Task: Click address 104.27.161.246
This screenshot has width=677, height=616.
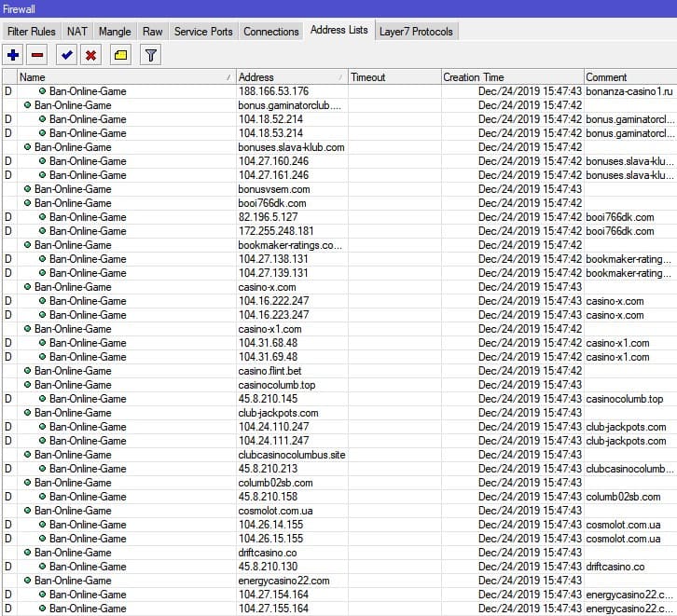Action: click(x=274, y=175)
